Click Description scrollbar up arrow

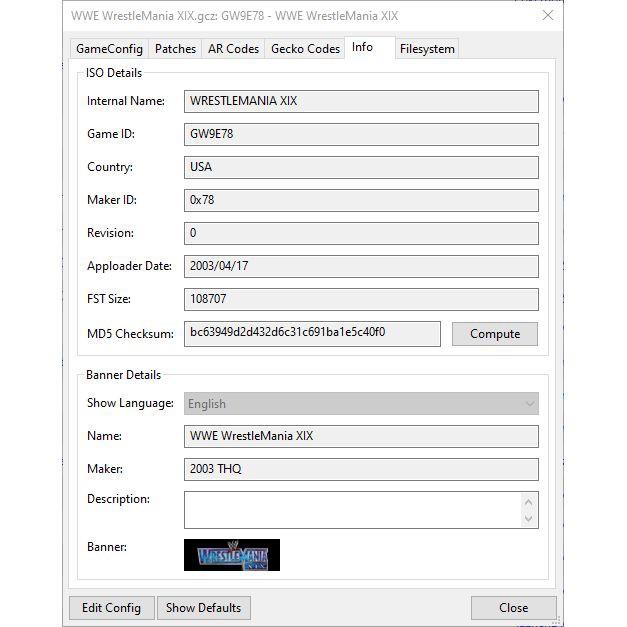coord(529,502)
